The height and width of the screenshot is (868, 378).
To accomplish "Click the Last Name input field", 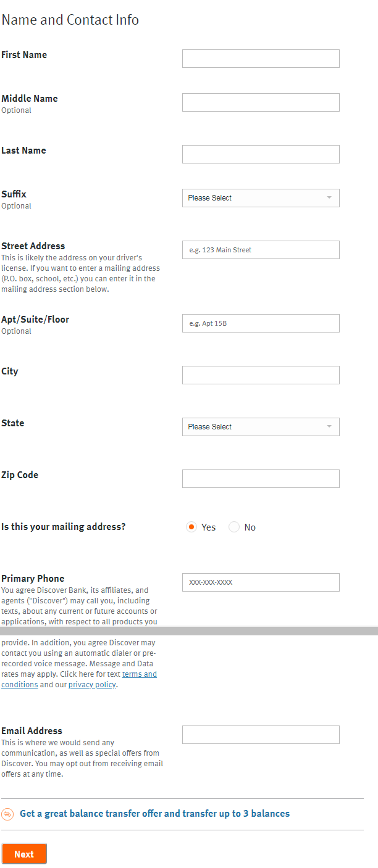I will pyautogui.click(x=261, y=154).
